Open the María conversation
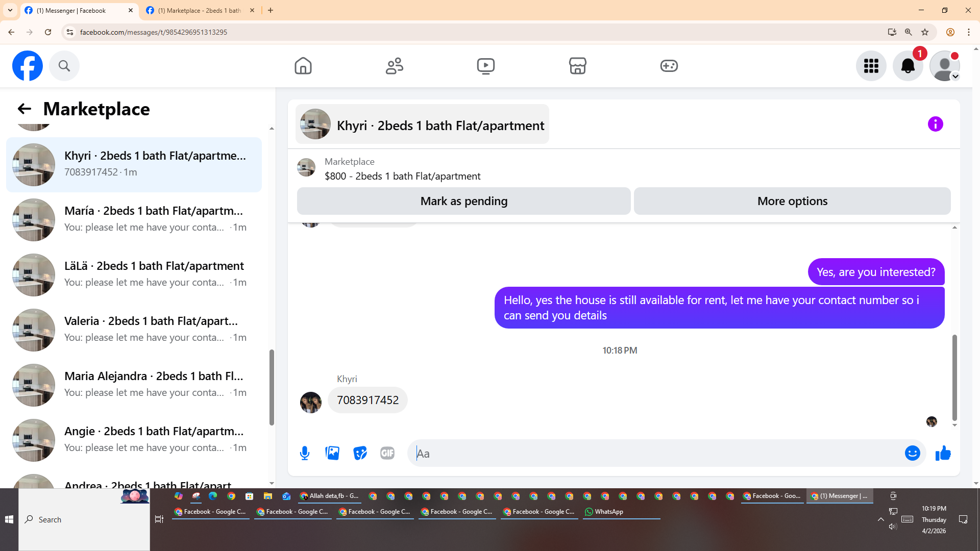 pyautogui.click(x=134, y=219)
